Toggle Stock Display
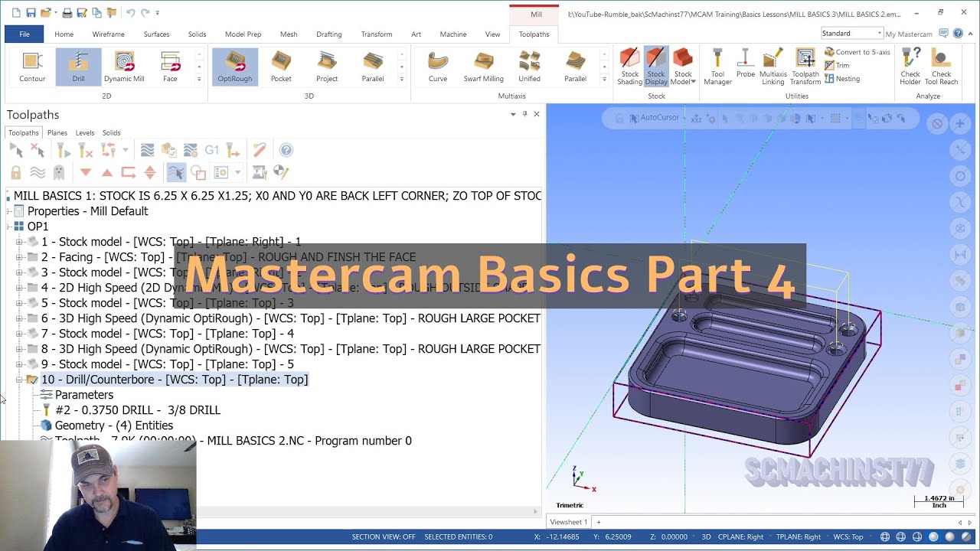980x551 pixels. [x=656, y=67]
